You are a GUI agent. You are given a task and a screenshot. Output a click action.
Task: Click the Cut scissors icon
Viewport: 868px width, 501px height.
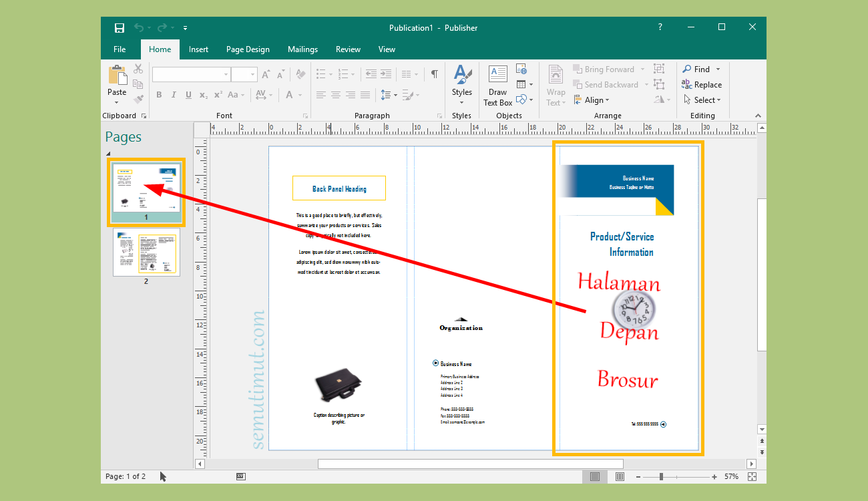(138, 69)
